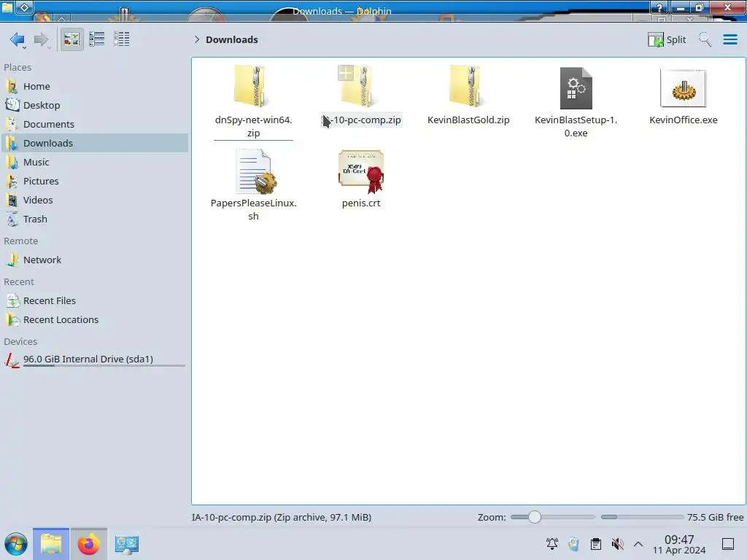Select the KevinBlastSetup-1.0.exe icon
This screenshot has width=747, height=560.
[x=576, y=88]
